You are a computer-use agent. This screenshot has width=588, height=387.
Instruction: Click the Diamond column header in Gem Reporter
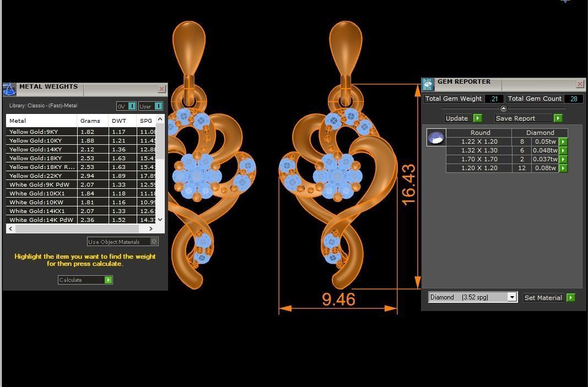[x=540, y=133]
